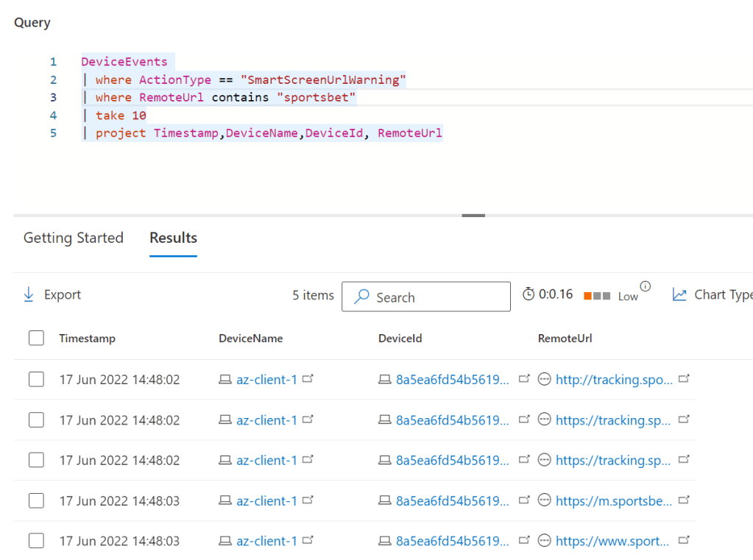Open DeviceId external link icon in second row

pos(524,419)
